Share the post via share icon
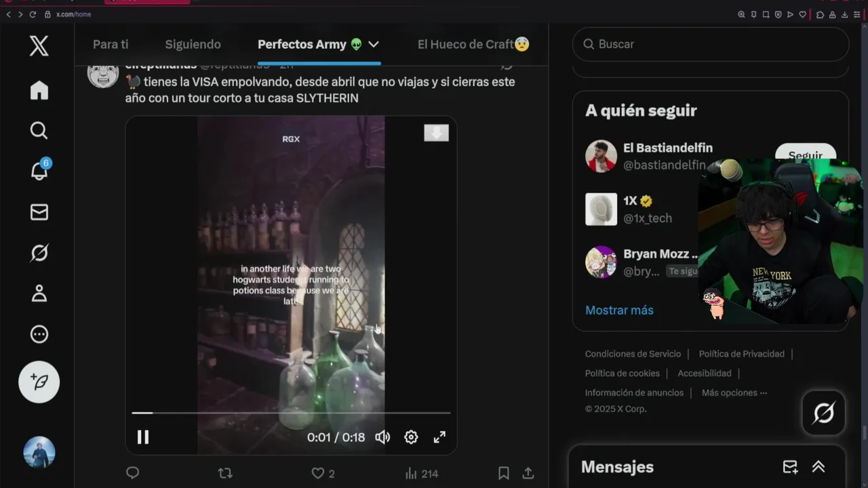Screen dimensions: 868x488 point(528,473)
